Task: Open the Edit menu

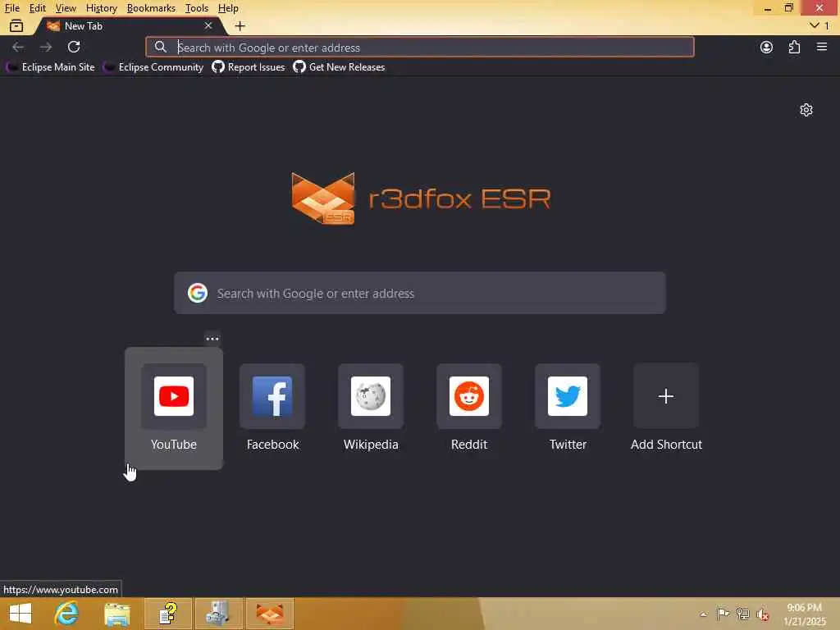Action: point(38,8)
